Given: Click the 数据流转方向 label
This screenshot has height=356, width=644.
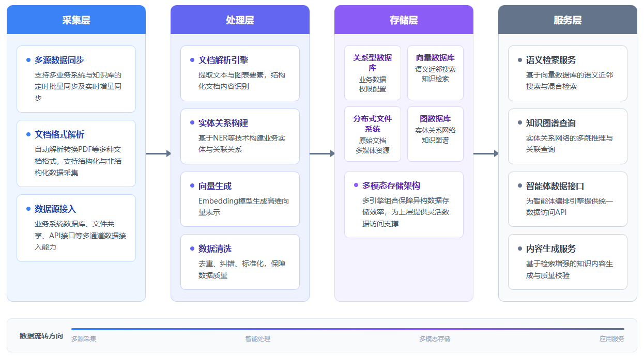Looking at the screenshot, I should [41, 336].
